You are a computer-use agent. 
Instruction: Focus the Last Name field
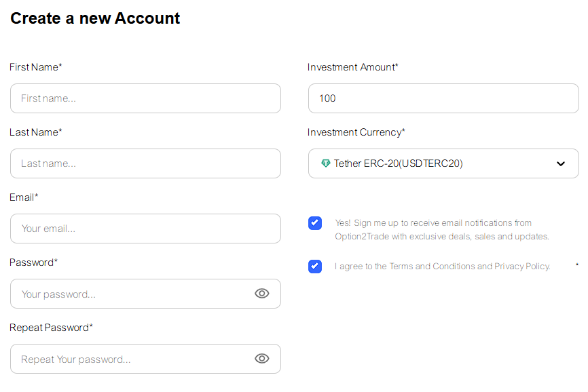145,163
